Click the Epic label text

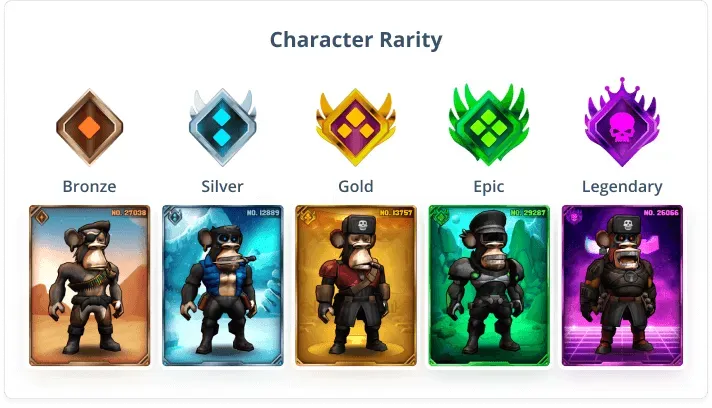pos(489,187)
